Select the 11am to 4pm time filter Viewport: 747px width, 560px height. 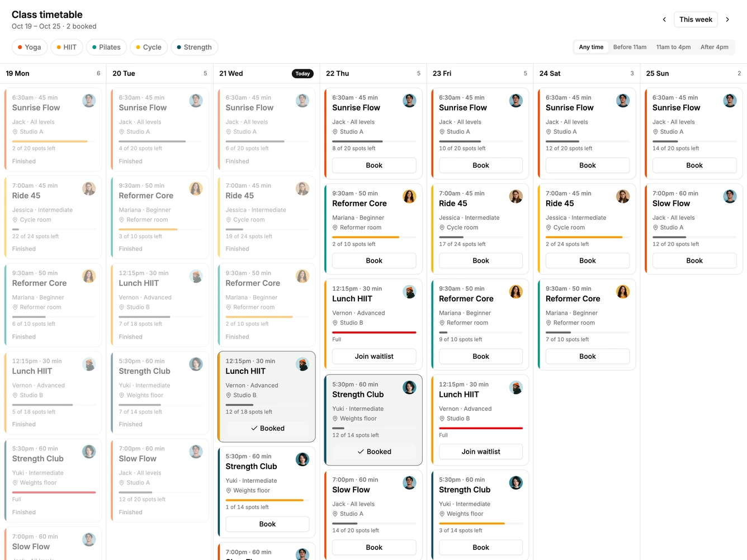point(673,47)
